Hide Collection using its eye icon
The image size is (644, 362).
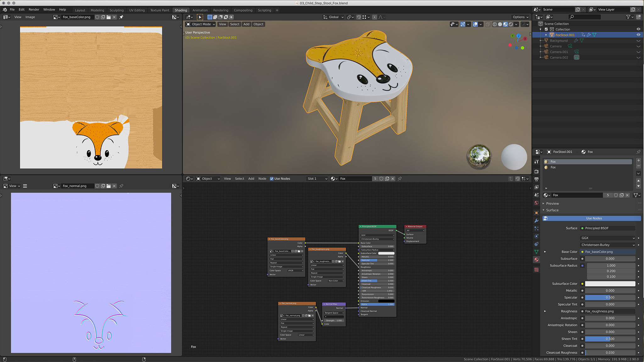click(638, 29)
